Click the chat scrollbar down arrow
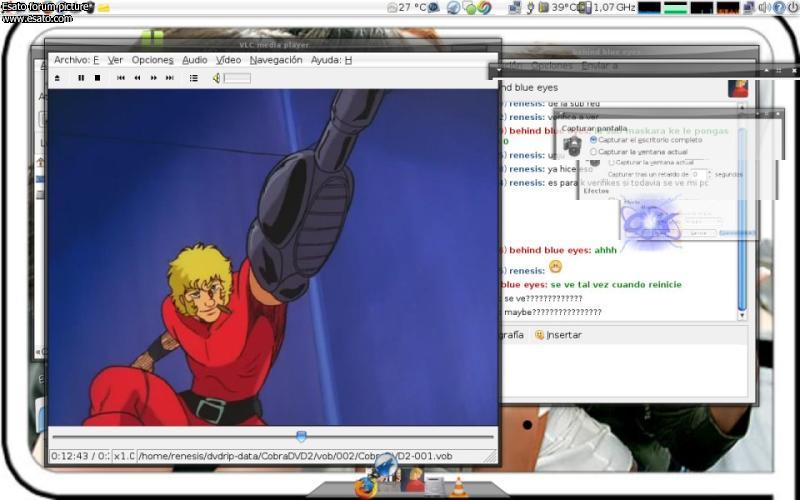The image size is (800, 500). pos(742,316)
